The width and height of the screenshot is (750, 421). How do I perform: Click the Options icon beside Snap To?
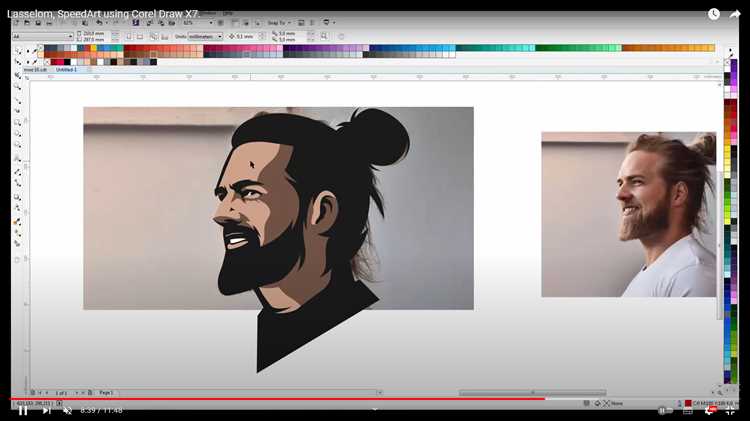click(301, 22)
